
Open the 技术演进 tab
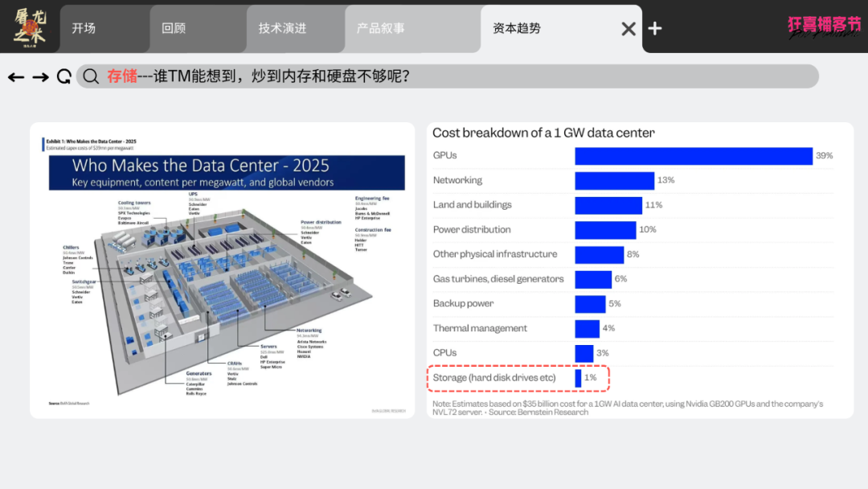[x=296, y=29]
